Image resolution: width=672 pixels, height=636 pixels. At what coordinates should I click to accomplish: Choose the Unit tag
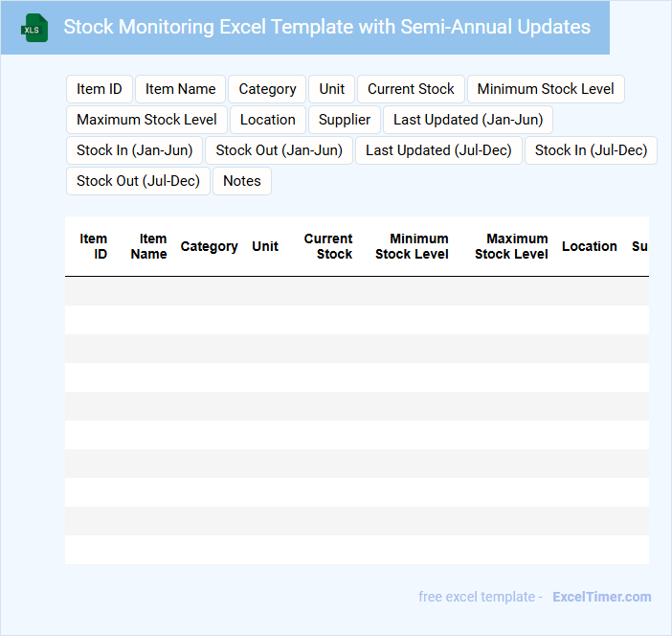coord(332,89)
